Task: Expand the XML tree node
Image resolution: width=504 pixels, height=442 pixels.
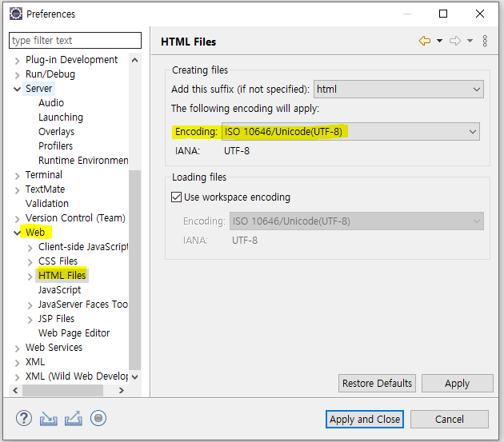Action: (x=17, y=363)
